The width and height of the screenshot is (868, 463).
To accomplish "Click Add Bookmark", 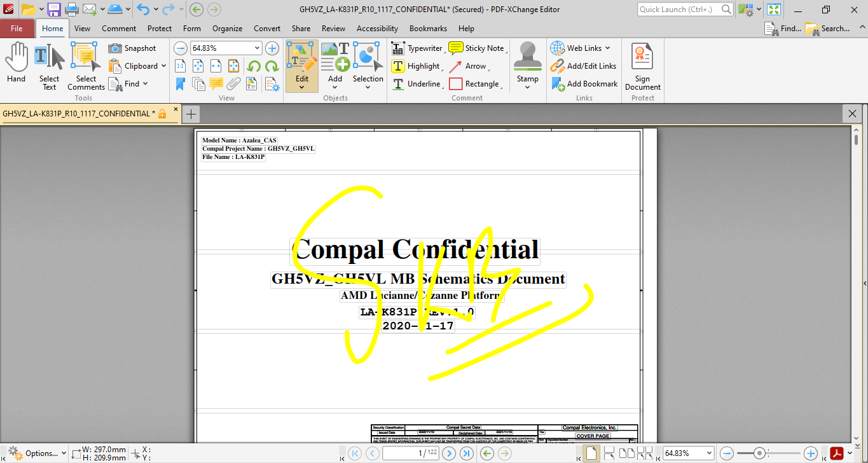I will coord(584,84).
